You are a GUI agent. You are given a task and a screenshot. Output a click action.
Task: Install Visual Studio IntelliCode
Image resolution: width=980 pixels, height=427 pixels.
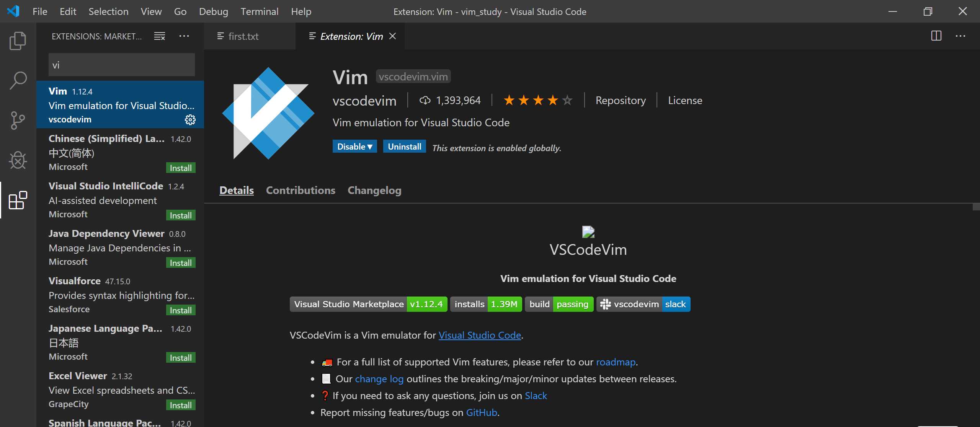[x=181, y=215]
